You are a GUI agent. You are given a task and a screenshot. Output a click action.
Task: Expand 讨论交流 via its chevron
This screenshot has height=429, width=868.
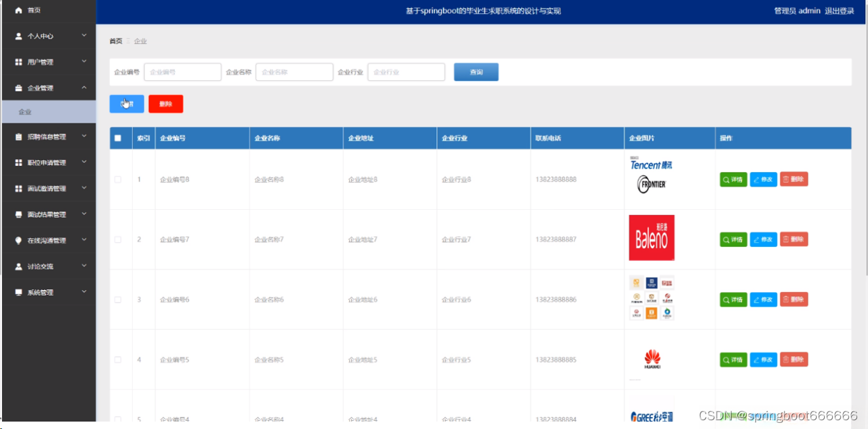(x=84, y=266)
